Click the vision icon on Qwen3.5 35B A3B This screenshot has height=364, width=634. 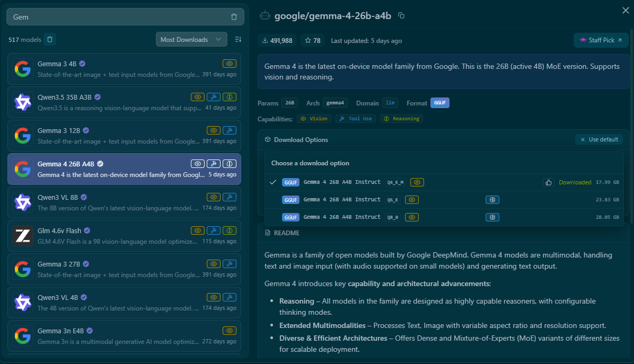click(x=197, y=97)
